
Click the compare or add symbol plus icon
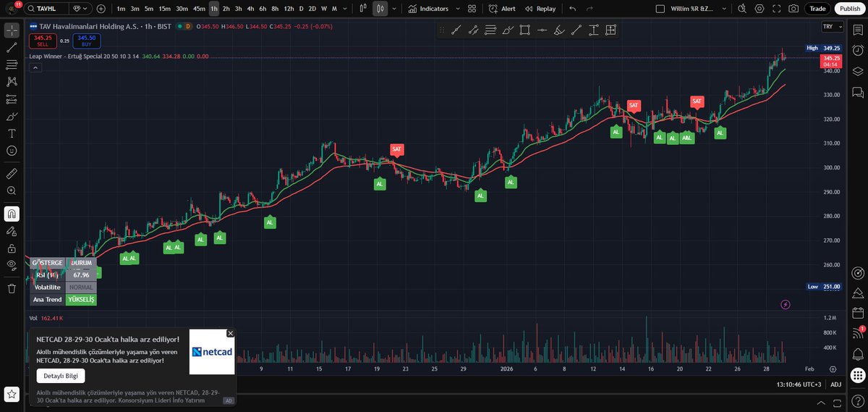[x=101, y=9]
